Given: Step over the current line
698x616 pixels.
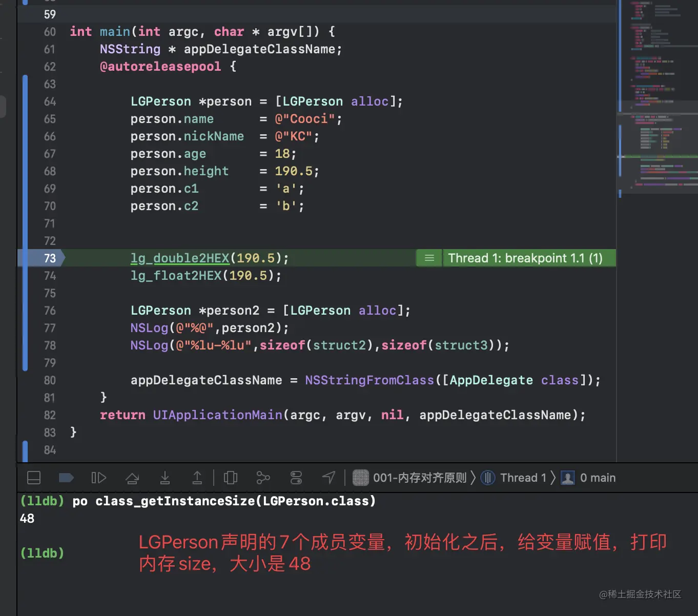Looking at the screenshot, I should click(132, 478).
